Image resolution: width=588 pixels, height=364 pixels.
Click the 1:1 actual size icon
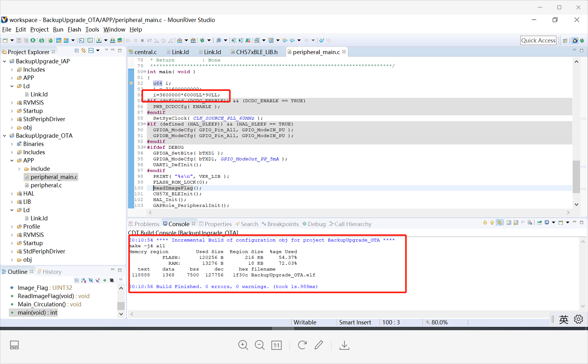(x=277, y=345)
